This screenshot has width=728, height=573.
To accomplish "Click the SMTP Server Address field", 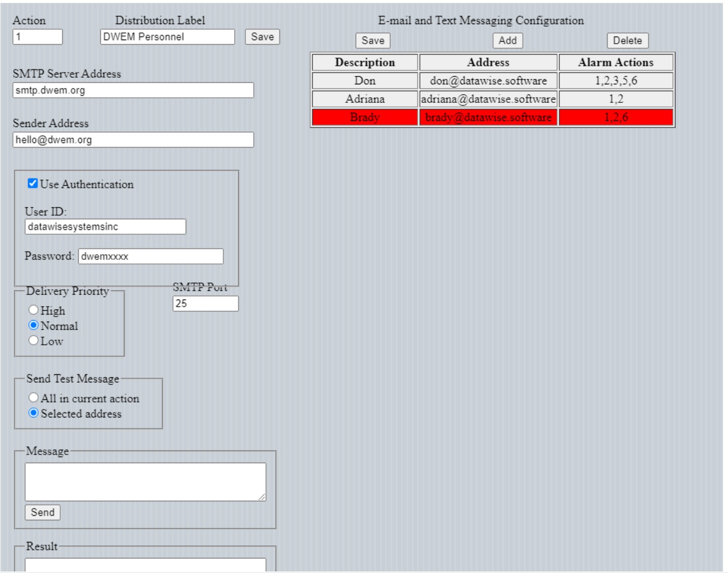I will (x=133, y=90).
